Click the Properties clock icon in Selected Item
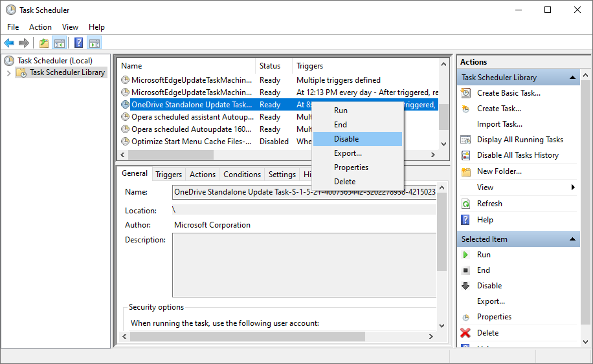The height and width of the screenshot is (364, 593). click(x=466, y=317)
